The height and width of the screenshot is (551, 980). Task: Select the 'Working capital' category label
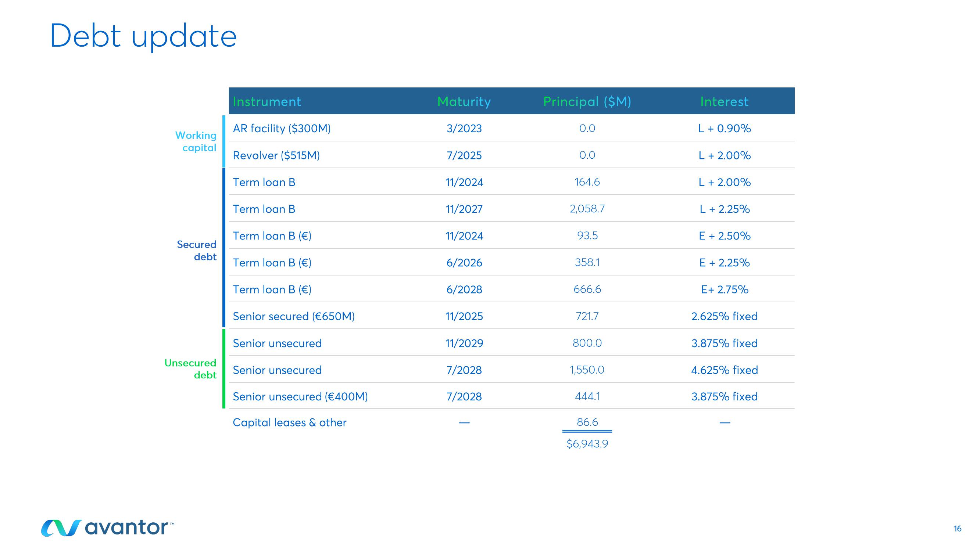196,141
